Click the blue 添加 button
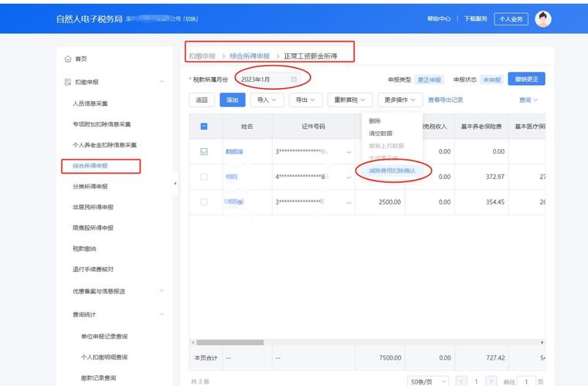 (232, 100)
